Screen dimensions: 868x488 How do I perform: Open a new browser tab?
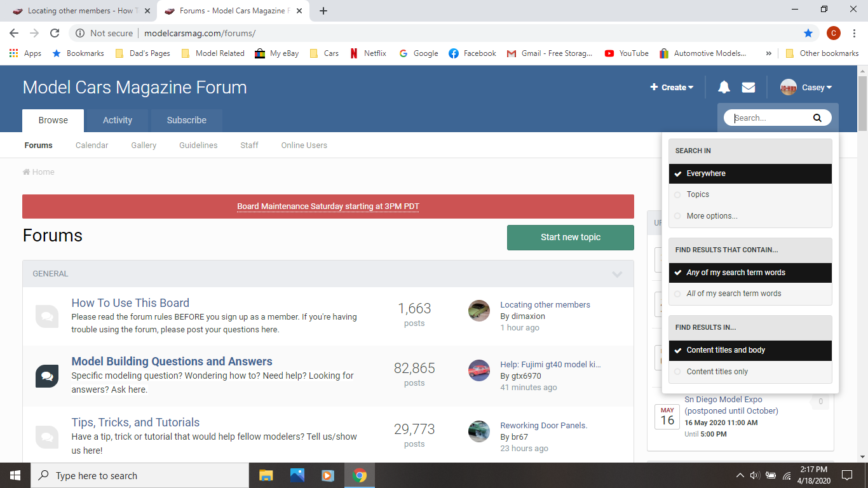click(323, 11)
